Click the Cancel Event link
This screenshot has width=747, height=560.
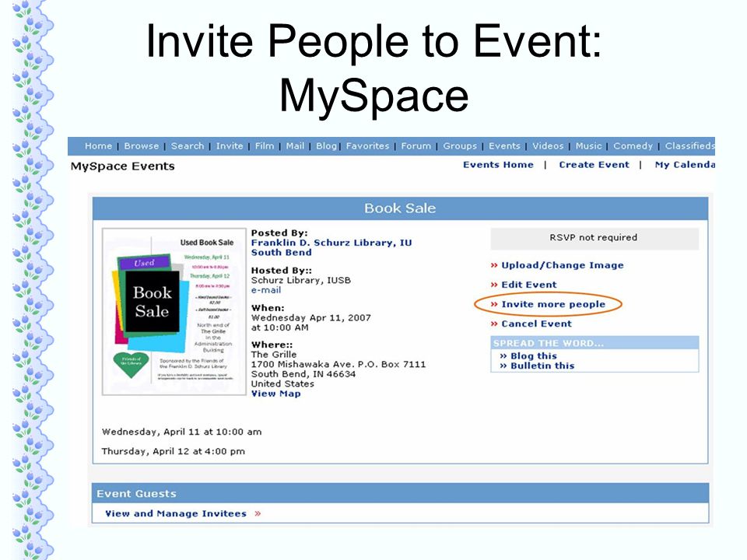[x=536, y=324]
